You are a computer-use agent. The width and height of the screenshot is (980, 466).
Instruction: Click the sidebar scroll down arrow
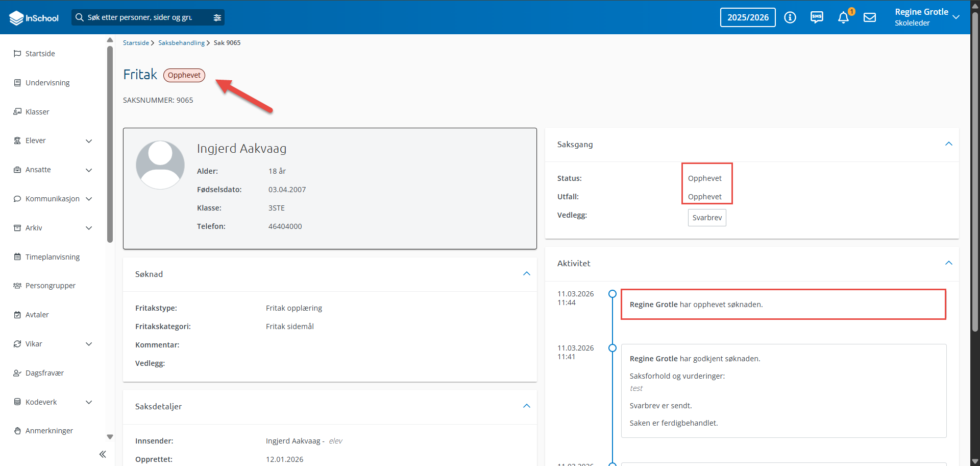point(110,437)
